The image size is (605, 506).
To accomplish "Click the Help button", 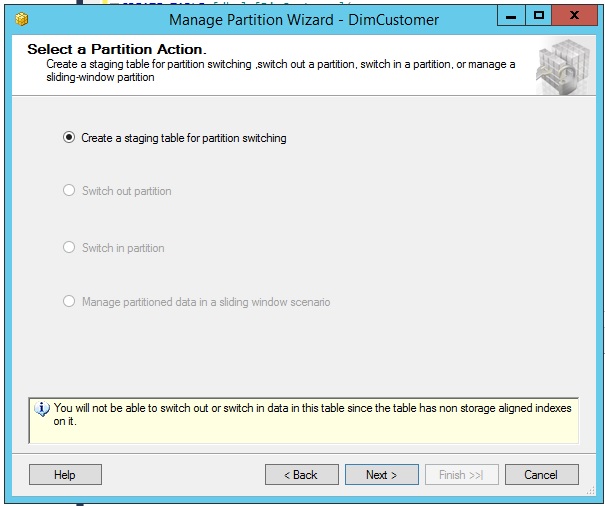I will (x=65, y=474).
